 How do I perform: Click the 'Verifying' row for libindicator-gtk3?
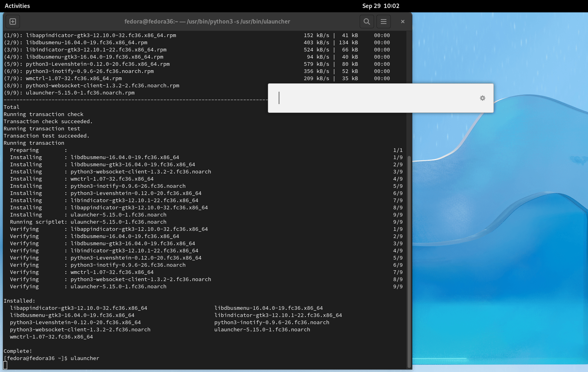206,251
